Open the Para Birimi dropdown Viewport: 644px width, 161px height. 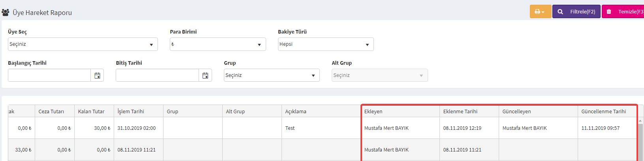(218, 44)
